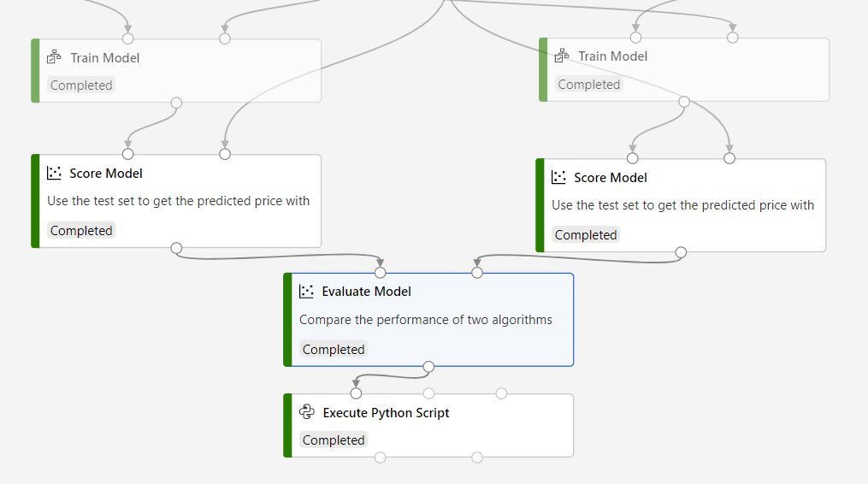Viewport: 868px width, 484px height.
Task: Click the left Train Model output port
Action: 176,103
